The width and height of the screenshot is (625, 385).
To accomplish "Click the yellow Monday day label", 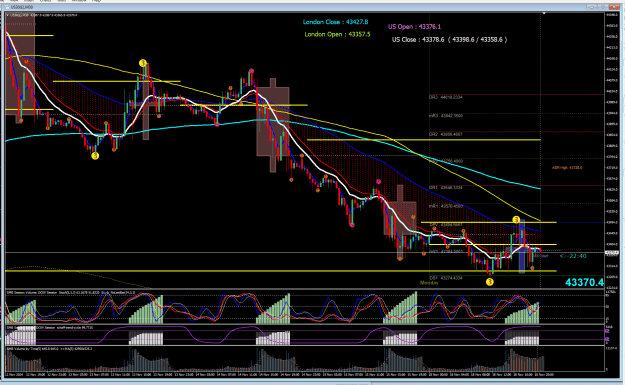I will [429, 283].
